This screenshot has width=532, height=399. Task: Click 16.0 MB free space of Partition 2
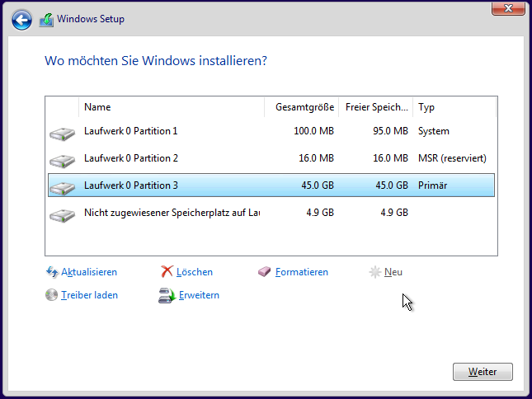390,158
